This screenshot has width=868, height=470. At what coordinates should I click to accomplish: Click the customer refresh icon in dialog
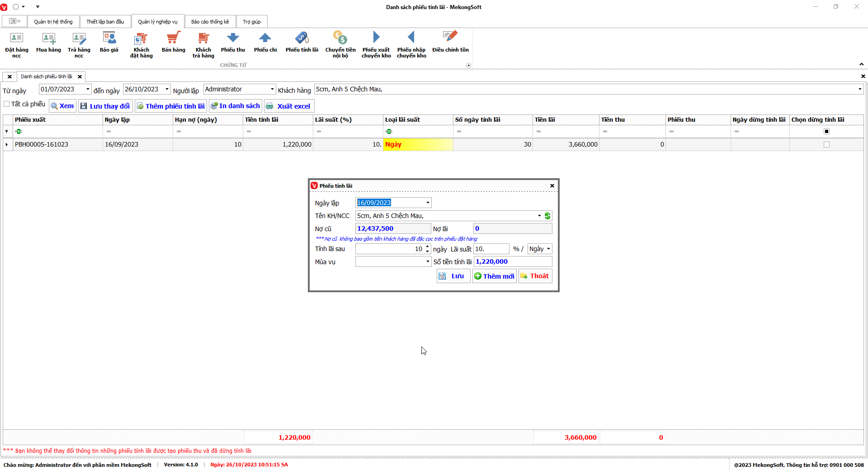coord(547,216)
